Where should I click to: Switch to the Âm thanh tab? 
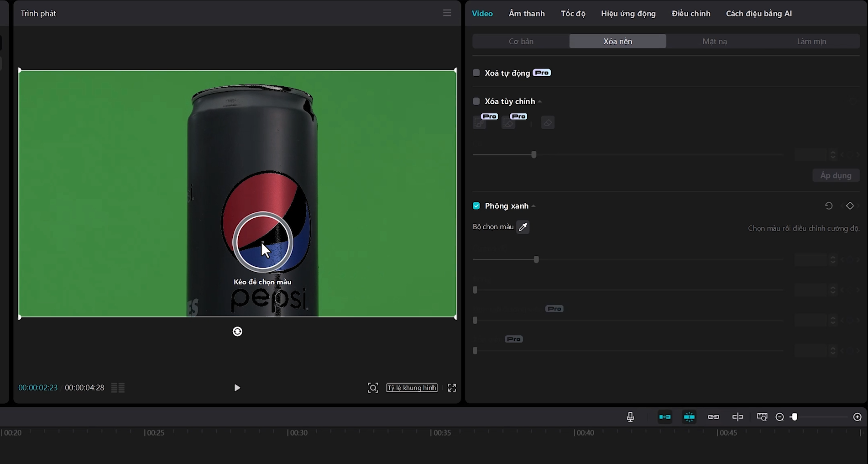527,14
